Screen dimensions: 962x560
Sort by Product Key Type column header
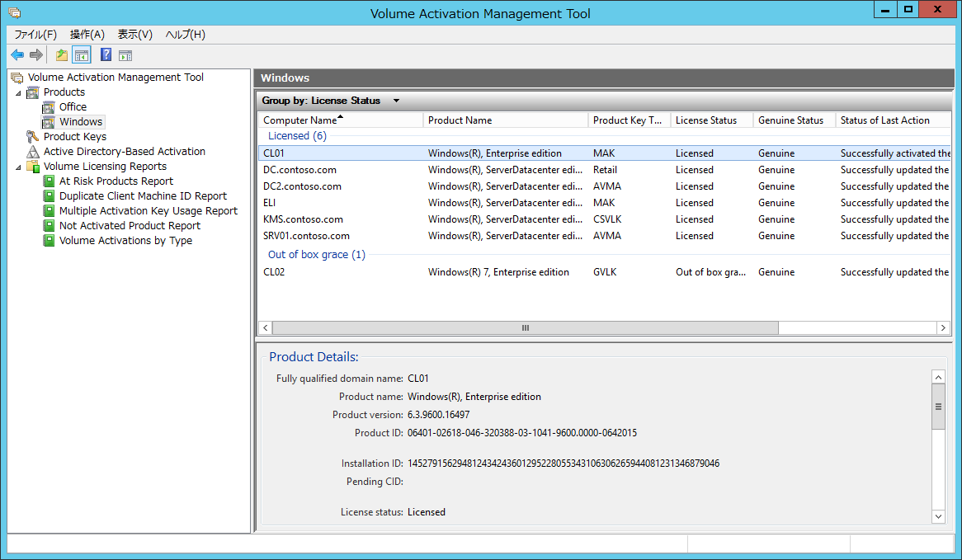pos(630,120)
